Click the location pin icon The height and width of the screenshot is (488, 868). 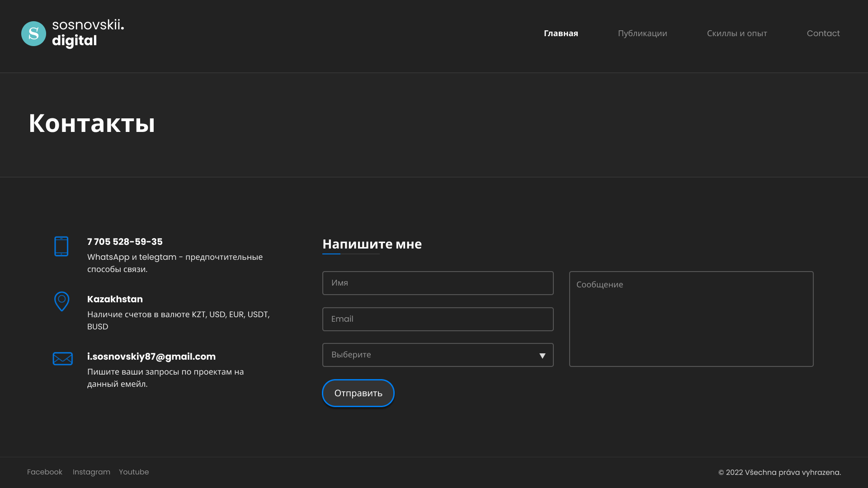(x=62, y=301)
